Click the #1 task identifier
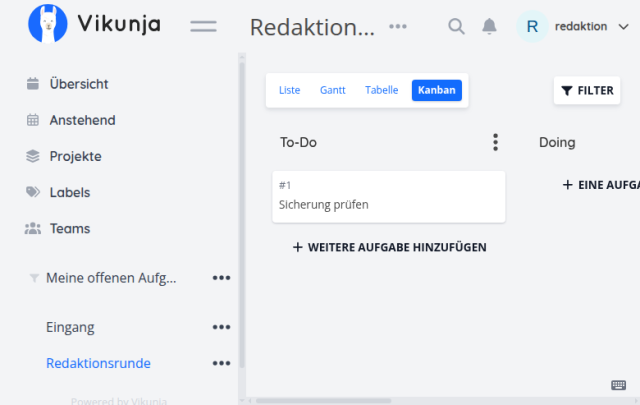The width and height of the screenshot is (640, 405). pyautogui.click(x=285, y=186)
